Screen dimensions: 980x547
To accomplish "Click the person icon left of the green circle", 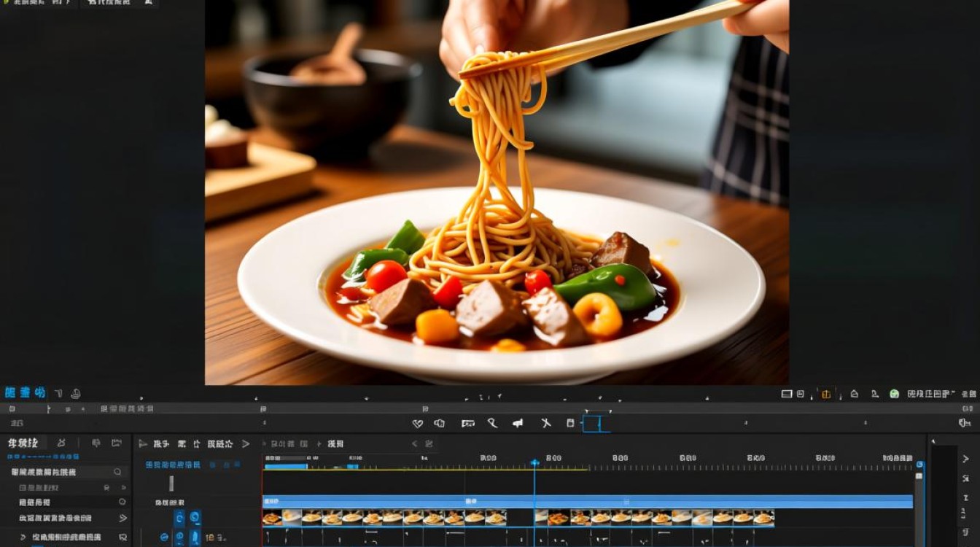I will 875,394.
